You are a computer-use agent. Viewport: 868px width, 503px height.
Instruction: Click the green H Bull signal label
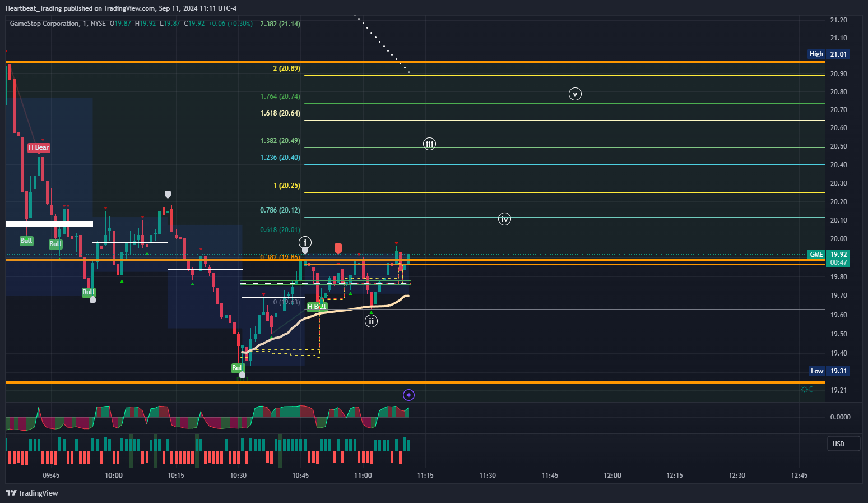317,307
